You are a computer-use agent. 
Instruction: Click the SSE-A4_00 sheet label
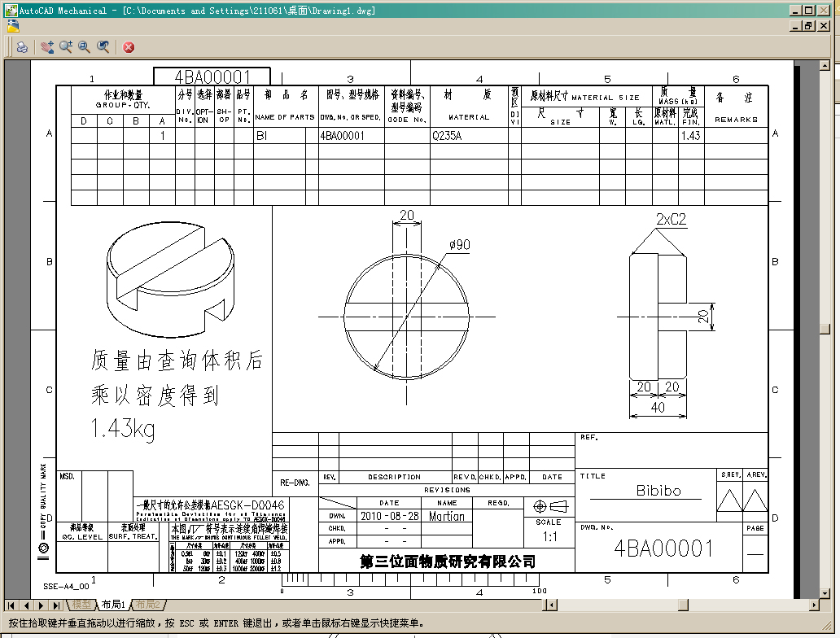pyautogui.click(x=66, y=587)
